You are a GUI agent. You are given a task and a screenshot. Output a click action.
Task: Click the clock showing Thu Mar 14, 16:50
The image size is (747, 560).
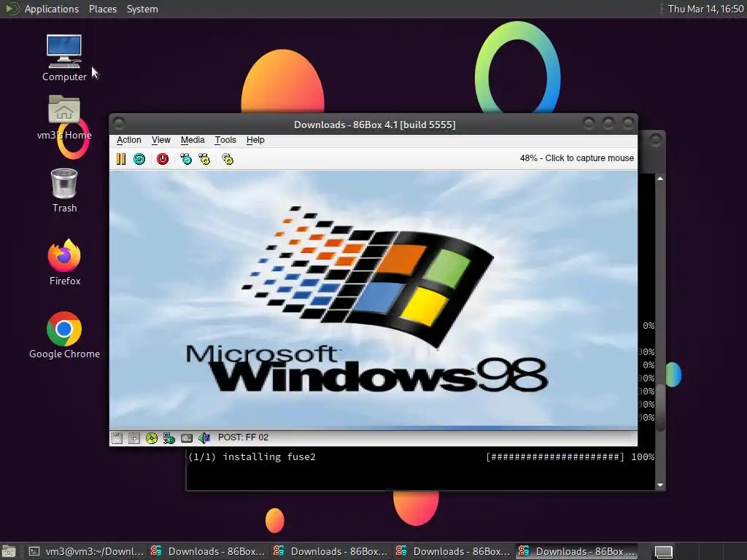[705, 9]
